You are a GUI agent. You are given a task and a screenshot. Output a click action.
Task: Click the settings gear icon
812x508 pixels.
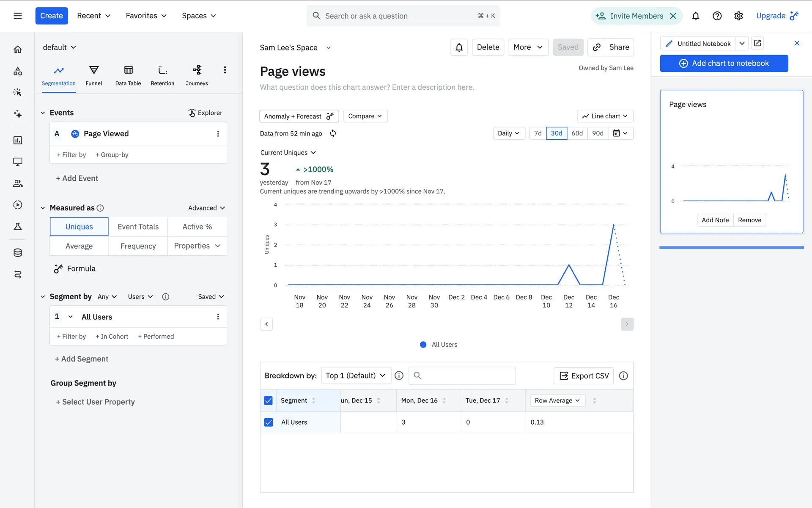738,16
